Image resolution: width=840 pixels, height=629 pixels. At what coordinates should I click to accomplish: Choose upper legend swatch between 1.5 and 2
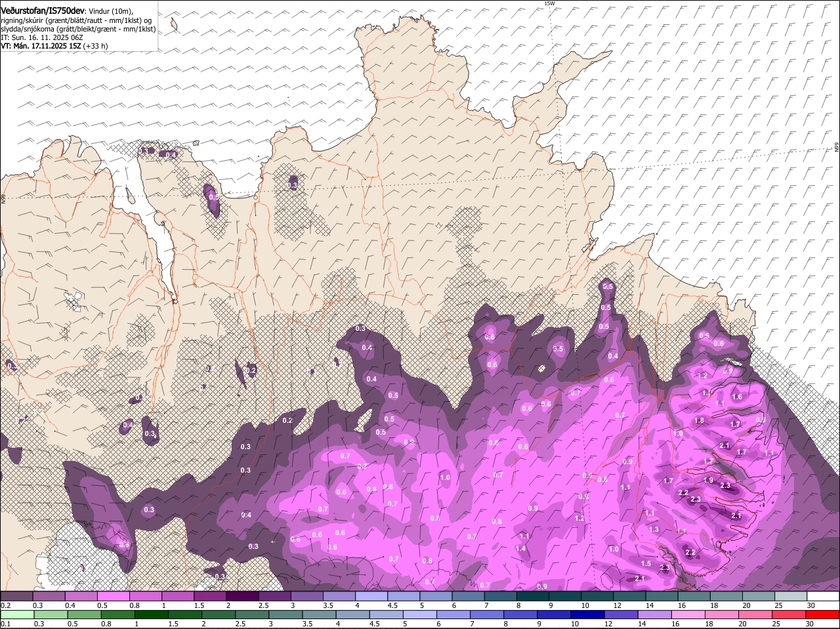[210, 596]
